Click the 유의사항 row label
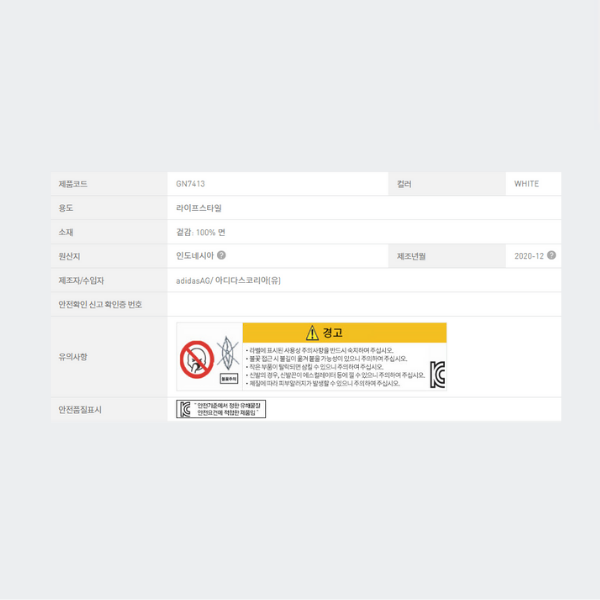This screenshot has height=600, width=600. tap(75, 356)
